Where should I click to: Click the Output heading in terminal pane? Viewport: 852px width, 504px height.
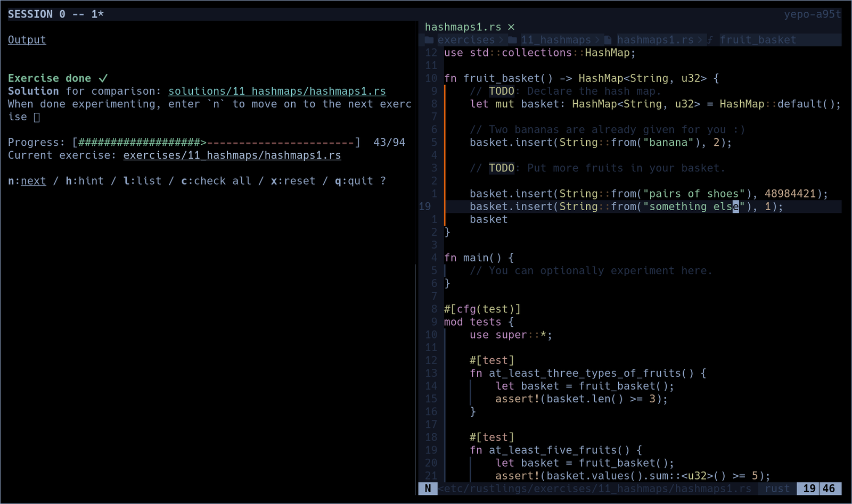click(27, 40)
